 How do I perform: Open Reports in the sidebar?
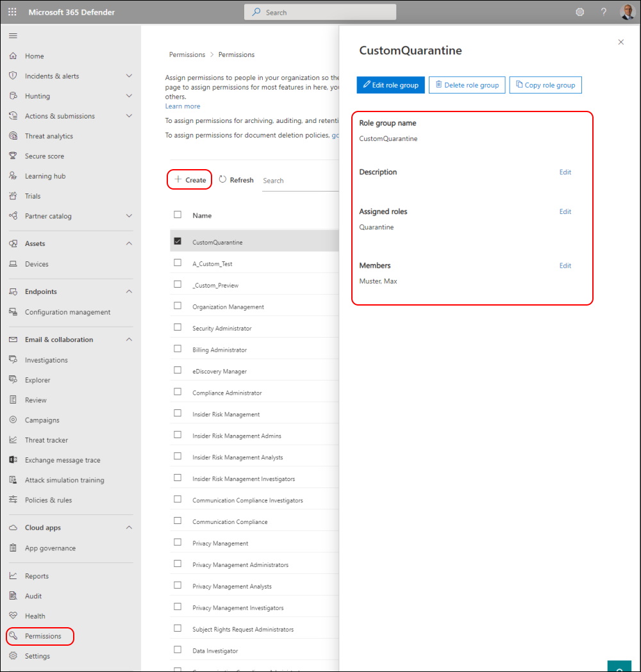click(x=37, y=576)
